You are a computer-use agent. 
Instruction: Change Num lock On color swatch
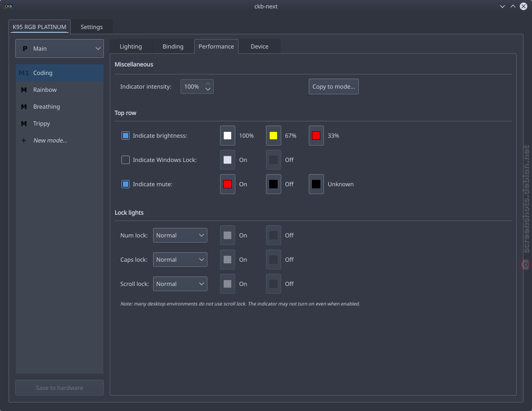tap(227, 235)
